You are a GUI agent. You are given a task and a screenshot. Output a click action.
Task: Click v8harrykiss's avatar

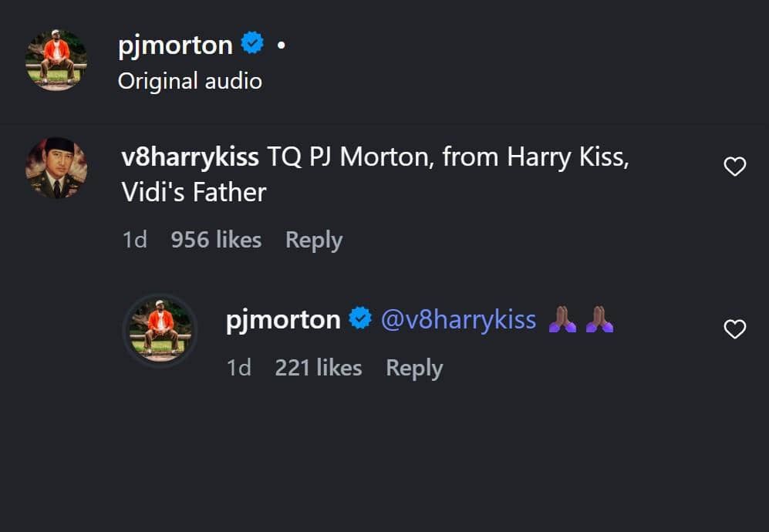55,167
